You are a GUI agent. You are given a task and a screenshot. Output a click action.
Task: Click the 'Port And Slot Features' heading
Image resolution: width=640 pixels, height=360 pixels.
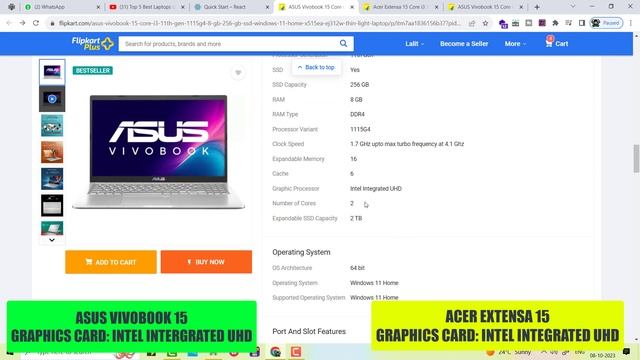[309, 331]
